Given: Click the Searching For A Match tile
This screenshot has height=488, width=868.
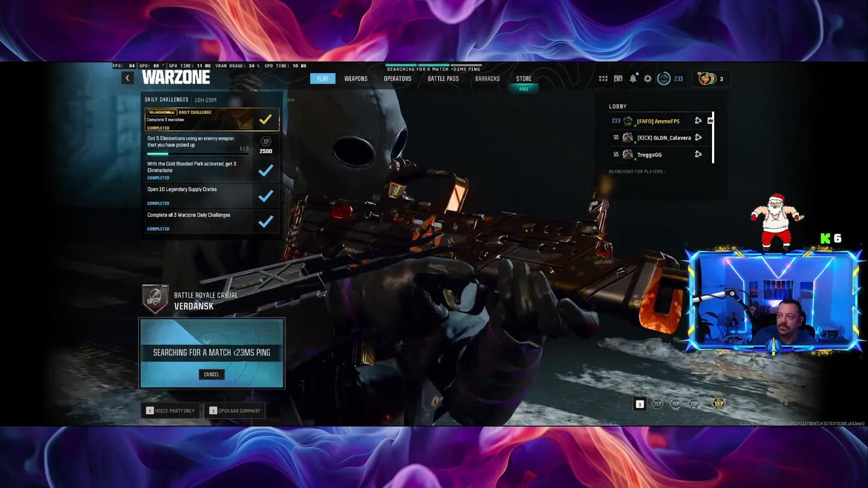Looking at the screenshot, I should pyautogui.click(x=212, y=353).
